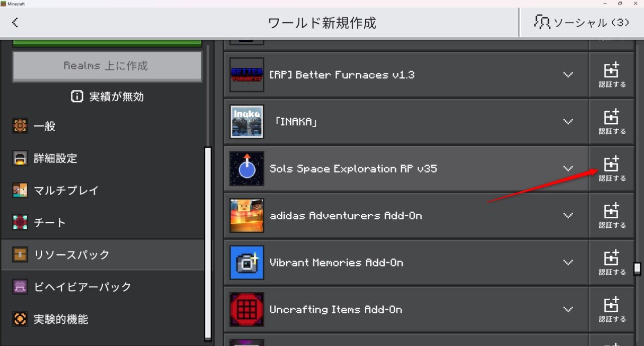This screenshot has height=346, width=644.
Task: Click the ビヘイビアーパック purple icon
Action: 20,287
